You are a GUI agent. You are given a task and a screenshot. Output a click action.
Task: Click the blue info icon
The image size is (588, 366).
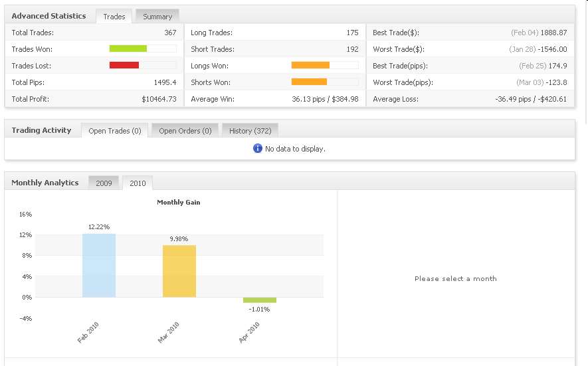coord(258,149)
